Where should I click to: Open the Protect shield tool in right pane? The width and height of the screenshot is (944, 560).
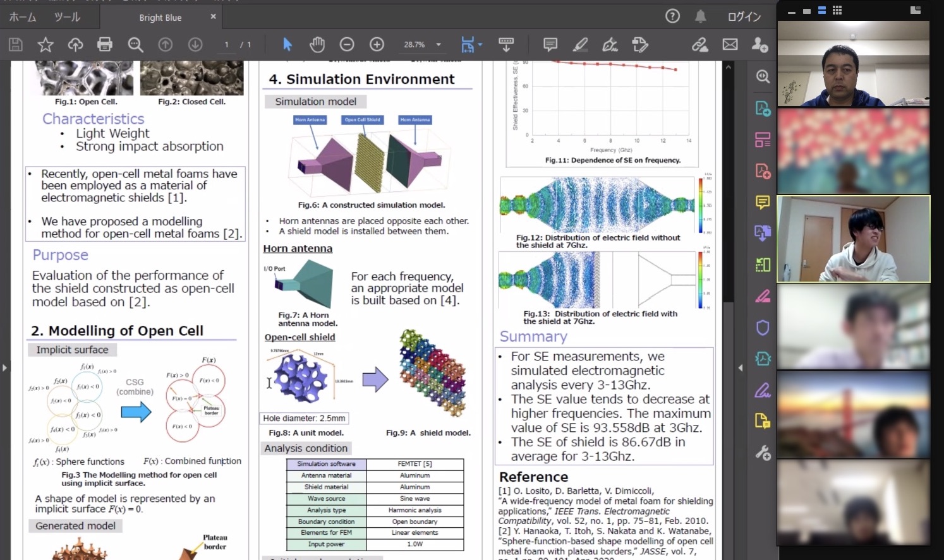(763, 328)
